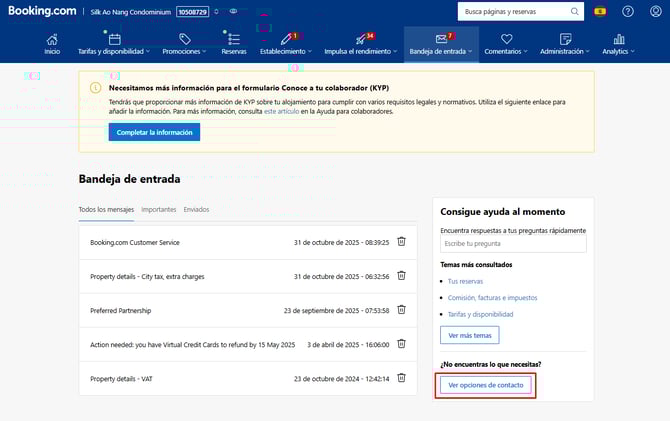Open the Reservas list icon
The image size is (670, 421).
point(233,40)
